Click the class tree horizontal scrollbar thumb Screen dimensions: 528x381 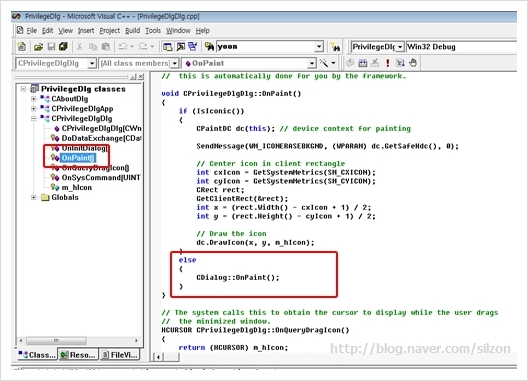point(56,341)
